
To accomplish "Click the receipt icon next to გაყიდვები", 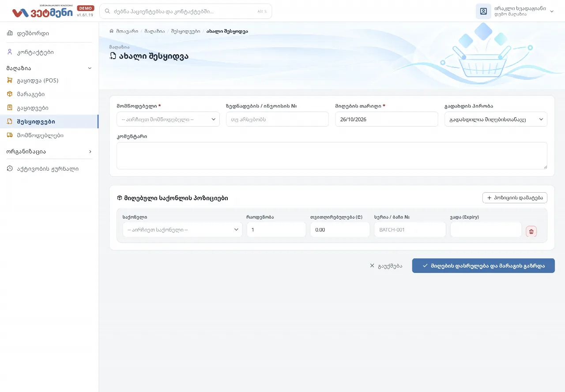I will pyautogui.click(x=10, y=108).
